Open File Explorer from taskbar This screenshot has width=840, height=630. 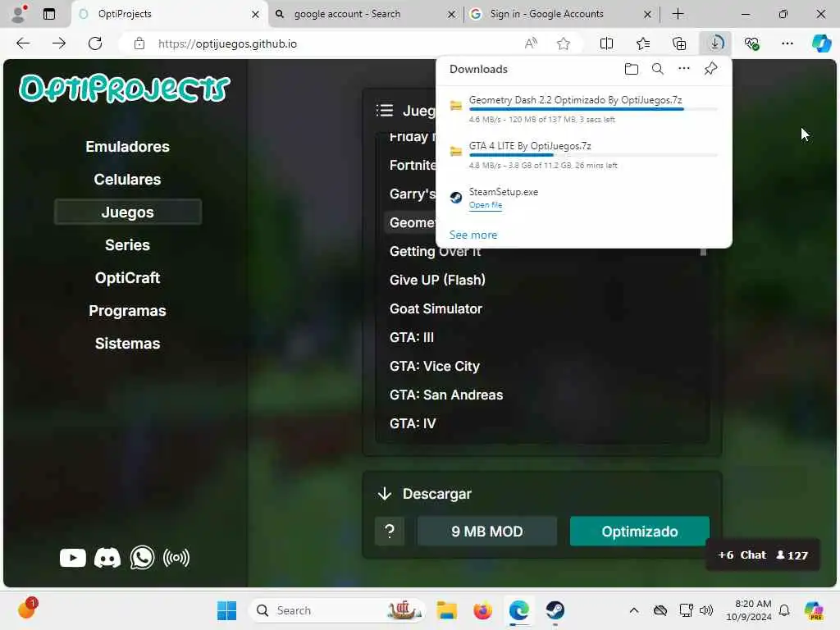click(446, 610)
